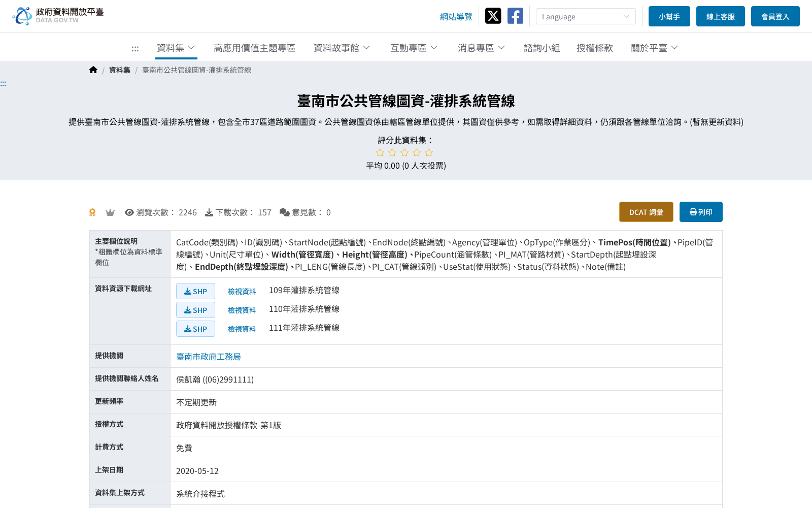Click the 111年灌排系統管線 resource name
The image size is (812, 508).
[304, 328]
